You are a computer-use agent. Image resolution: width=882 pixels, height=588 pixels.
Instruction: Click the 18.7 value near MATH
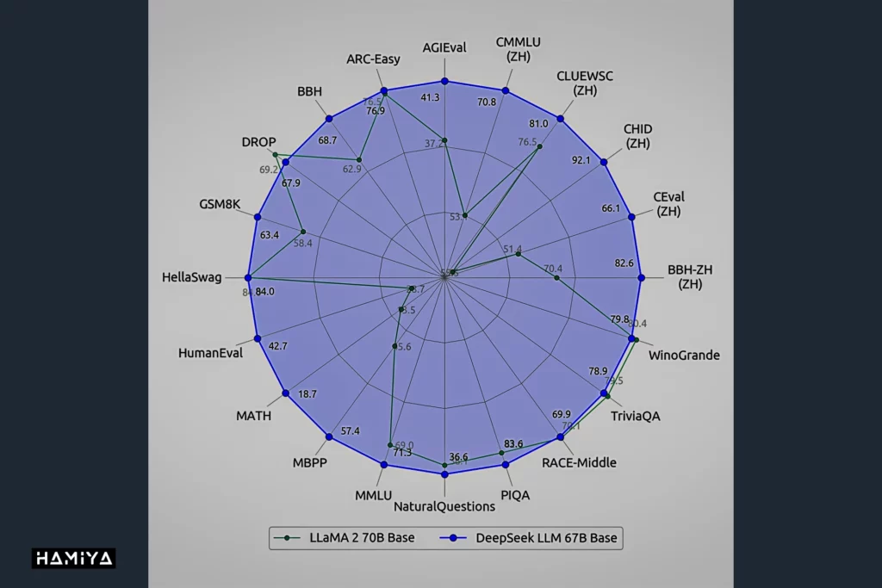307,394
